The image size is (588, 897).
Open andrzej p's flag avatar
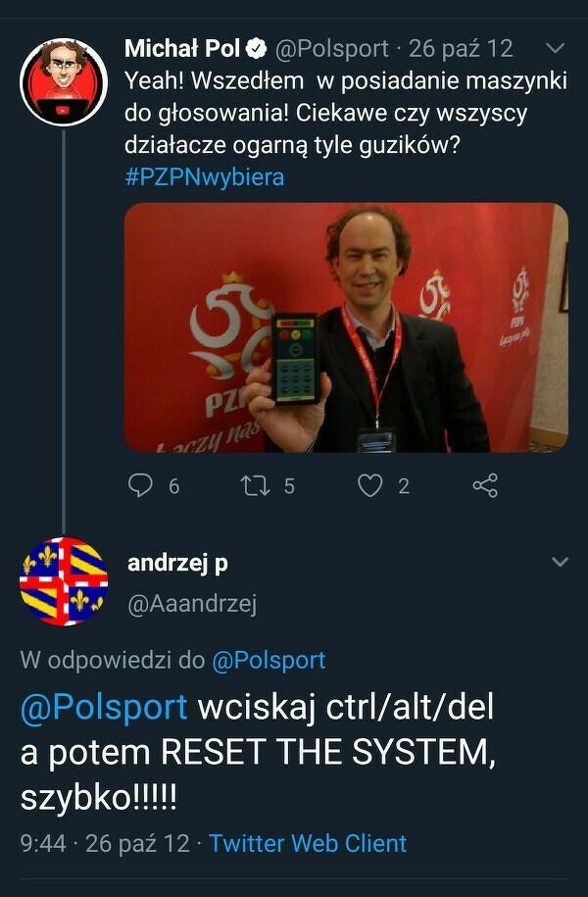click(x=64, y=581)
